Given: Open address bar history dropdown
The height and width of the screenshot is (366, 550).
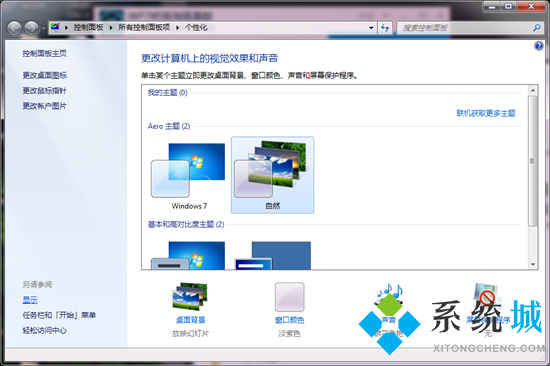Looking at the screenshot, I should (371, 28).
